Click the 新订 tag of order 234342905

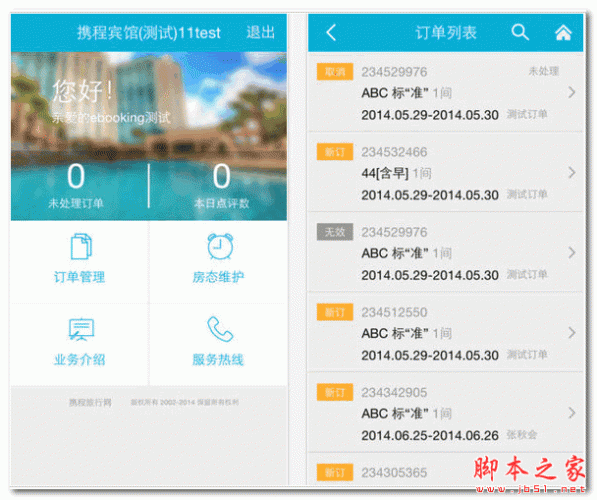click(335, 392)
